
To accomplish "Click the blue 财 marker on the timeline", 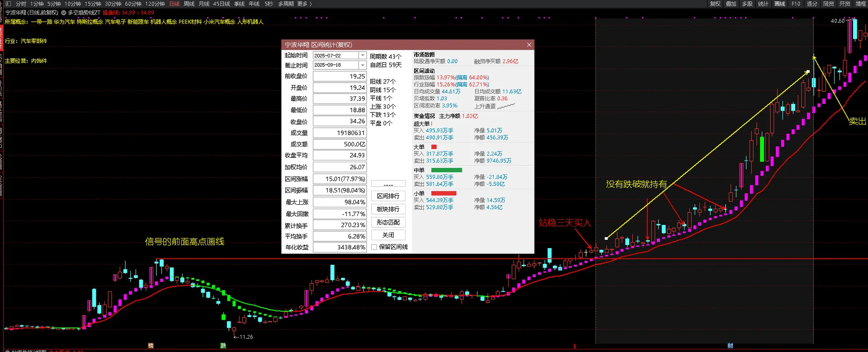I will (730, 346).
